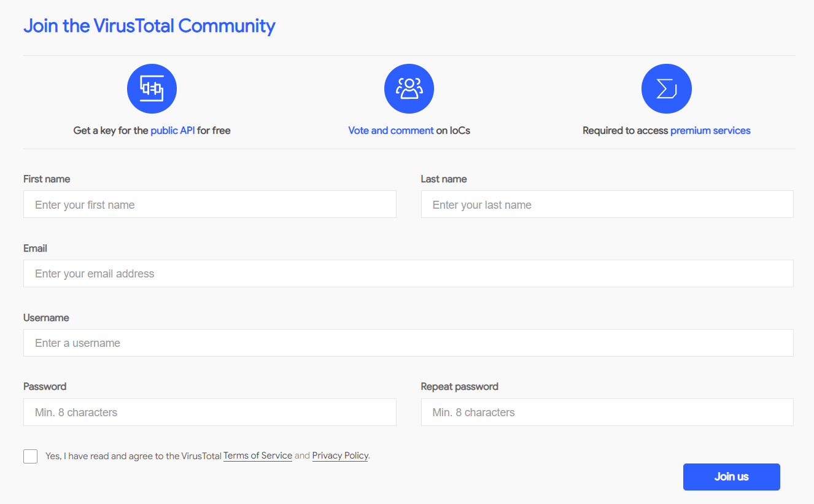The height and width of the screenshot is (504, 814).
Task: Click the community people icon
Action: click(x=409, y=89)
